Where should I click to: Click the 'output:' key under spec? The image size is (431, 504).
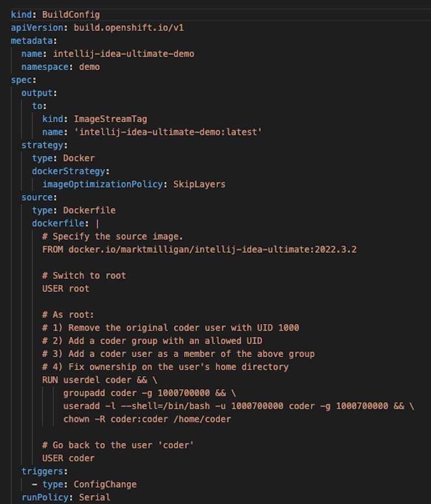(39, 93)
